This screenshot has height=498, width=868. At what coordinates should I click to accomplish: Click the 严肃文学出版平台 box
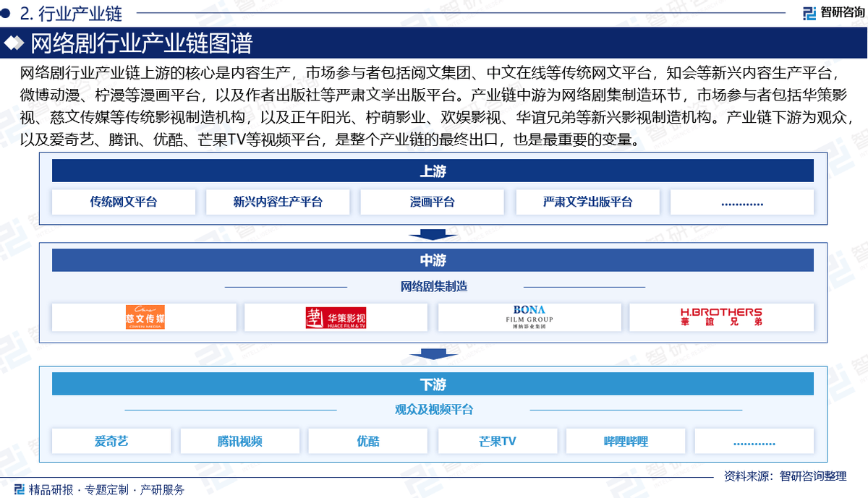(587, 202)
